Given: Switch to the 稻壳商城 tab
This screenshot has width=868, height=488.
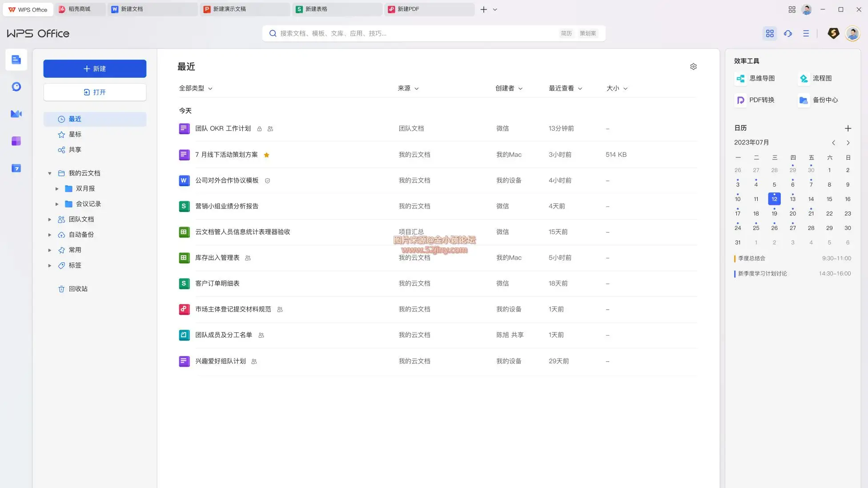Looking at the screenshot, I should 79,9.
